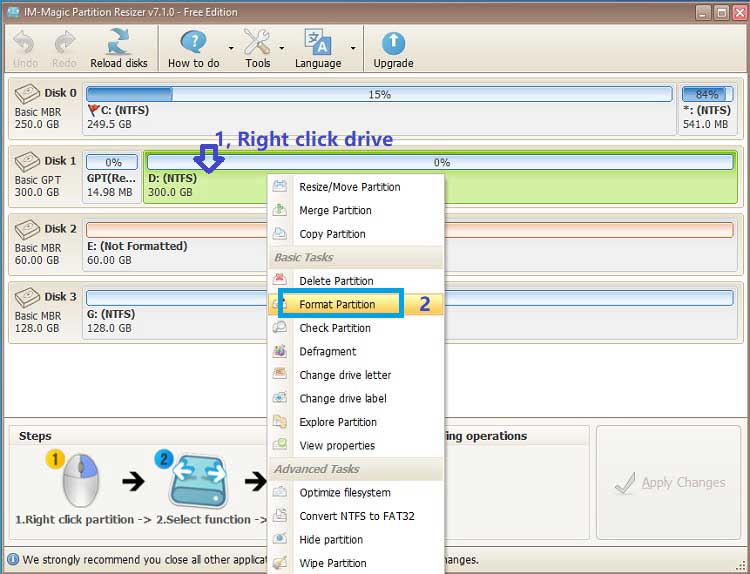
Task: Choose Optimize filesystem menu entry
Action: click(x=356, y=493)
